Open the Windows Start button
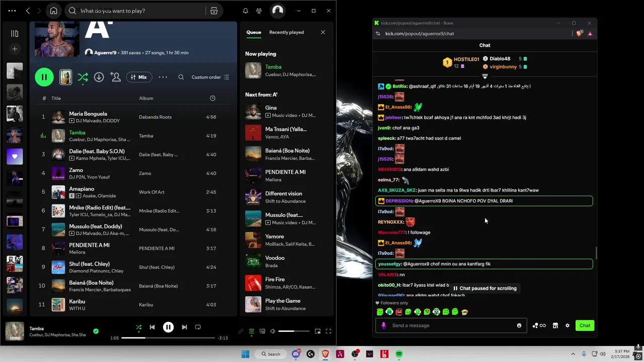Screen dimensions: 644x362 click(x=245, y=354)
